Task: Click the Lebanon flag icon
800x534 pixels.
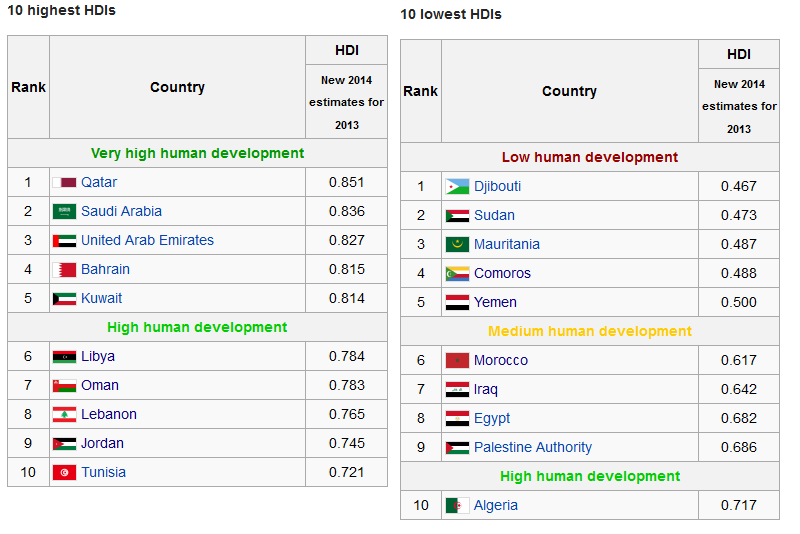Action: pyautogui.click(x=64, y=415)
